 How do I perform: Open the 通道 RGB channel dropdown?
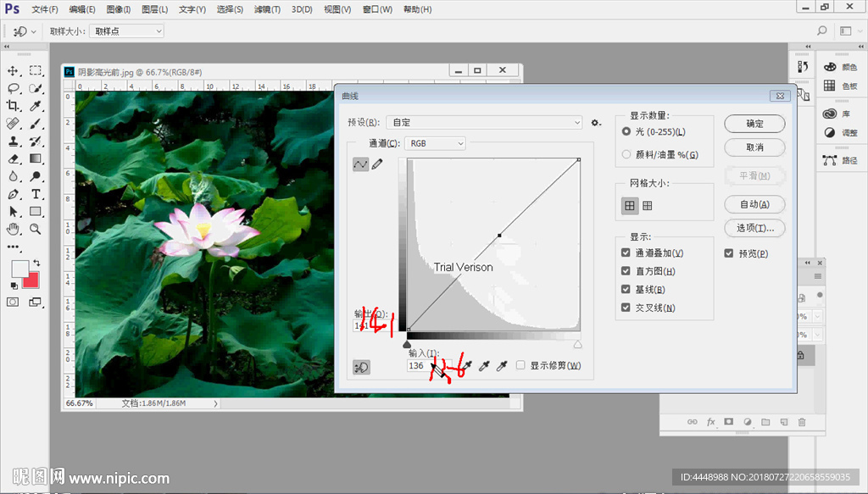click(x=436, y=144)
